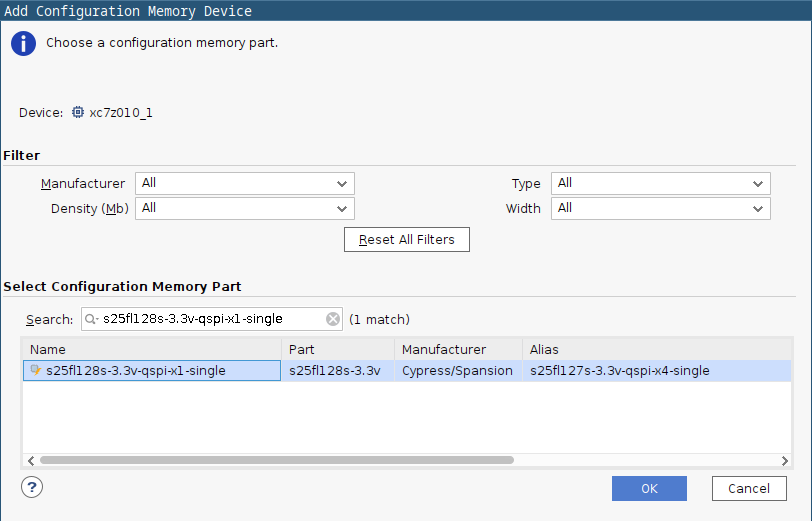
Task: Open the Density (Mb) filter dropdown
Action: click(245, 208)
